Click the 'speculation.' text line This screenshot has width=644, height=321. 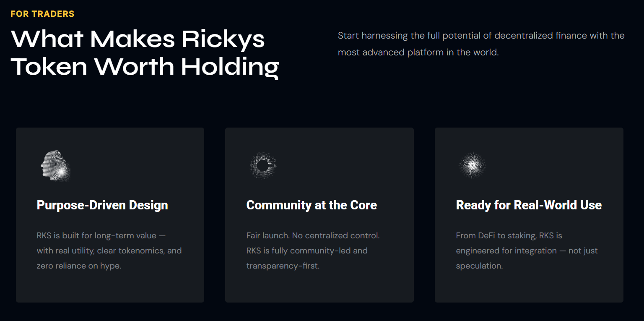coord(479,266)
